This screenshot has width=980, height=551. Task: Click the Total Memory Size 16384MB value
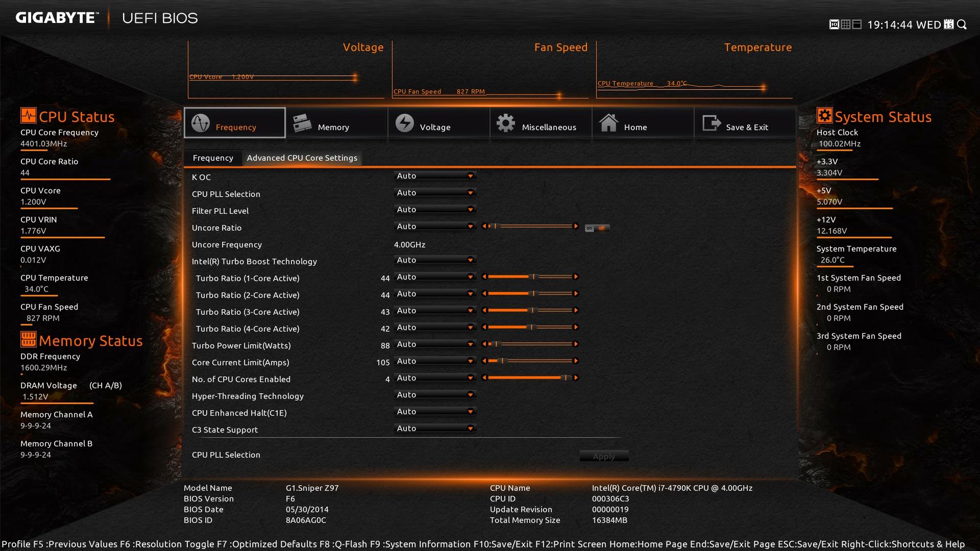tap(609, 520)
